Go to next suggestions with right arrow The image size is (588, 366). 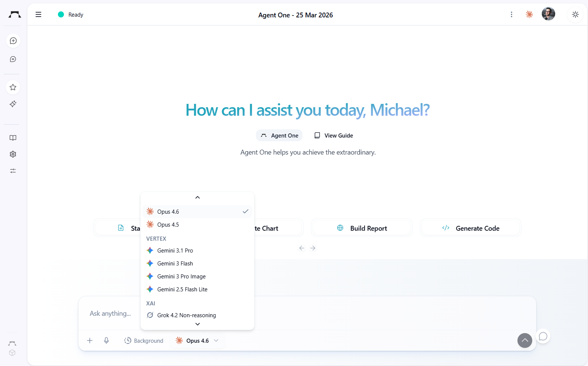[313, 248]
